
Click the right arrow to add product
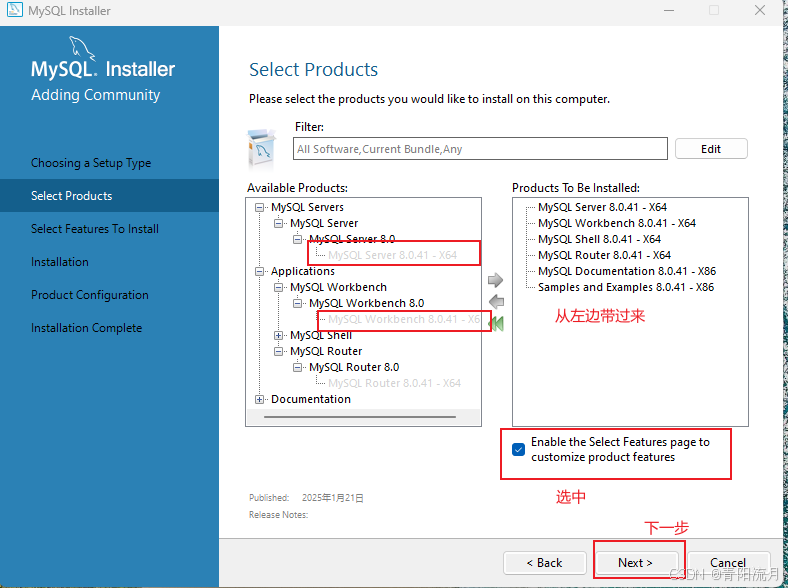point(495,280)
